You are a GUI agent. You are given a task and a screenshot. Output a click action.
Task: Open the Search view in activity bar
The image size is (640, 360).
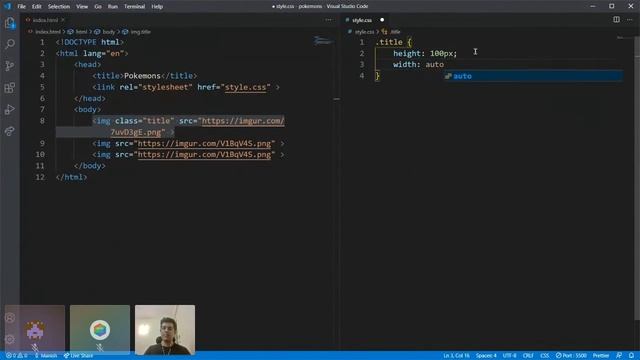[10, 44]
